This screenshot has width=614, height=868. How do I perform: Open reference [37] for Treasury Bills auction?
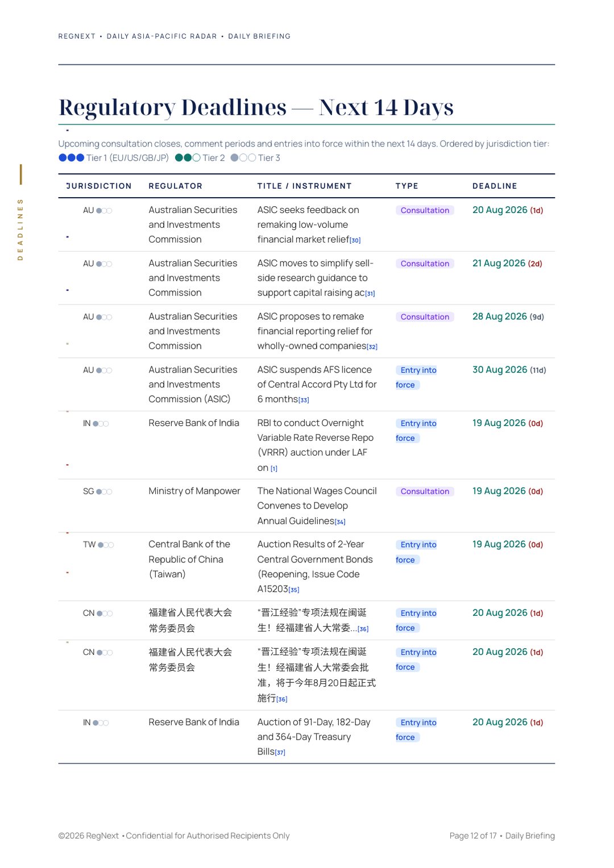[x=280, y=752]
